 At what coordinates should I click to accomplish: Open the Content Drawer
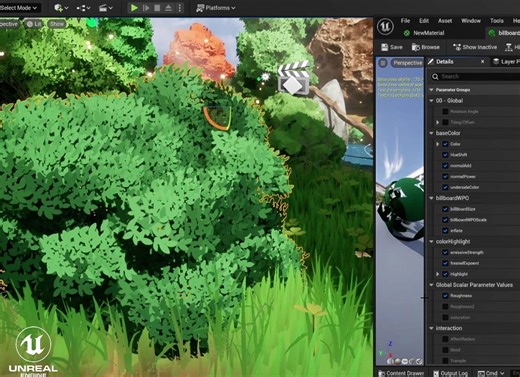click(x=401, y=373)
